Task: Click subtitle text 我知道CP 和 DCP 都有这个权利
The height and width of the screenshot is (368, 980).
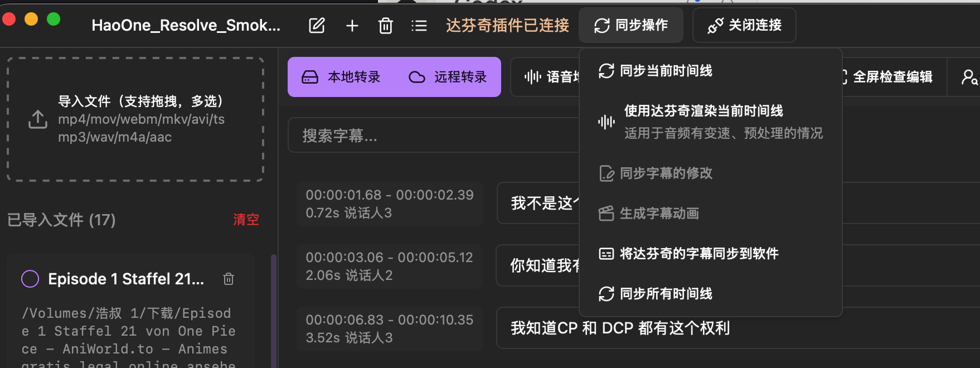Action: [620, 328]
